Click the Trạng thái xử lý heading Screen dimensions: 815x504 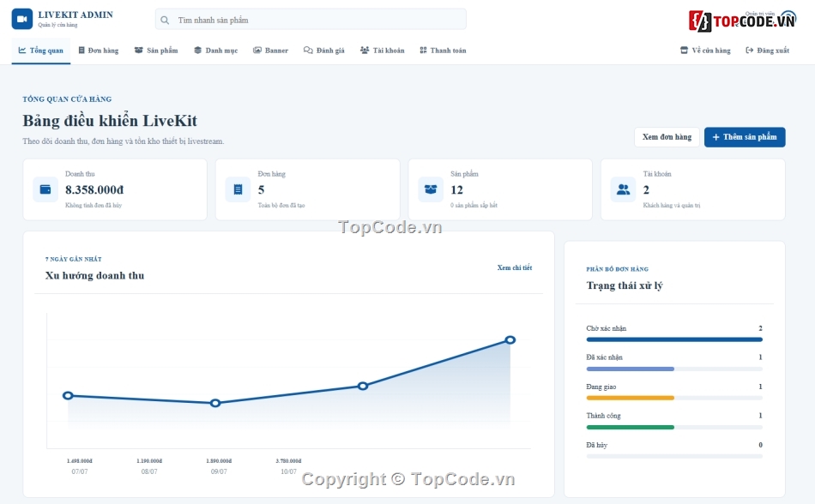point(625,285)
